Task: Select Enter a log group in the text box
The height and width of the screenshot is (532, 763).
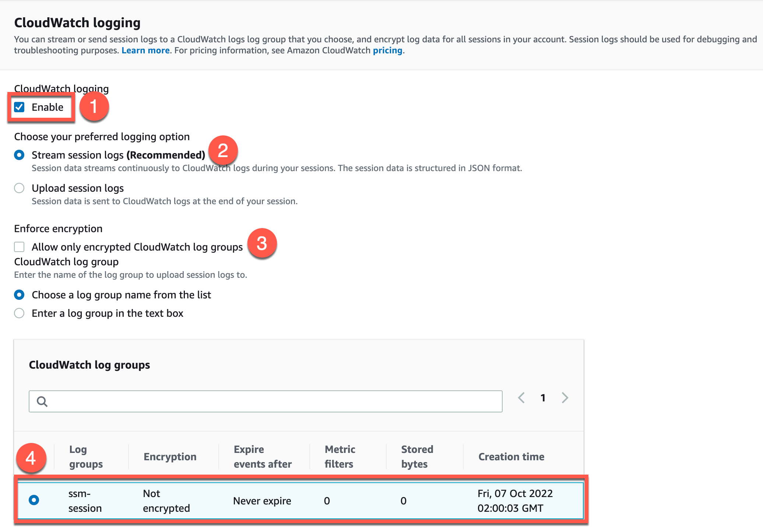Action: coord(19,313)
